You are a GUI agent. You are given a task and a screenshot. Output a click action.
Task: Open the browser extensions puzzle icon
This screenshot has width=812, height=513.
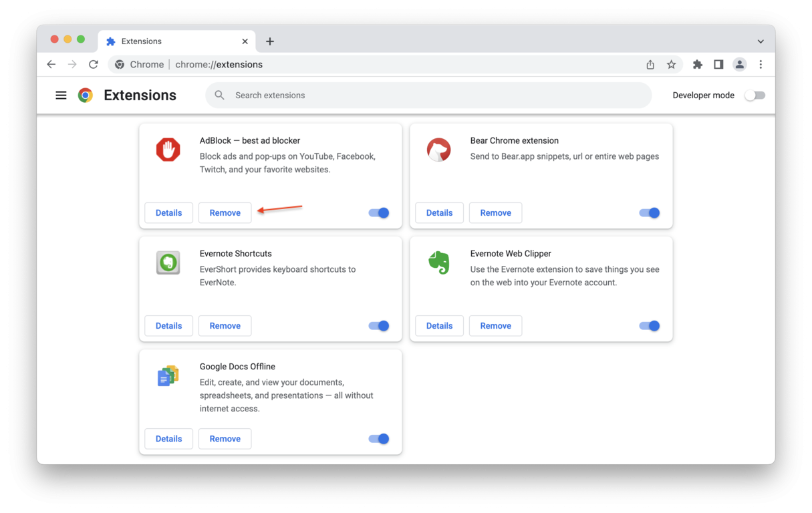(x=697, y=64)
